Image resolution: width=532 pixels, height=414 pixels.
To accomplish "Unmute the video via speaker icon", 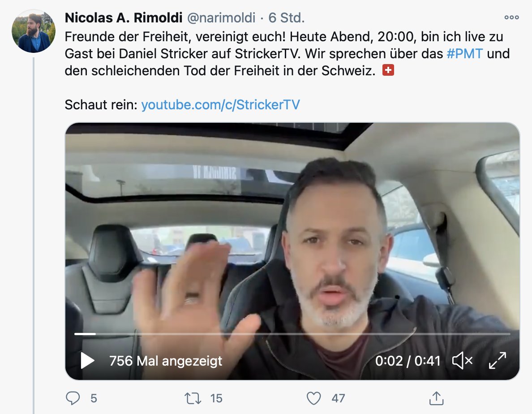I will (463, 360).
